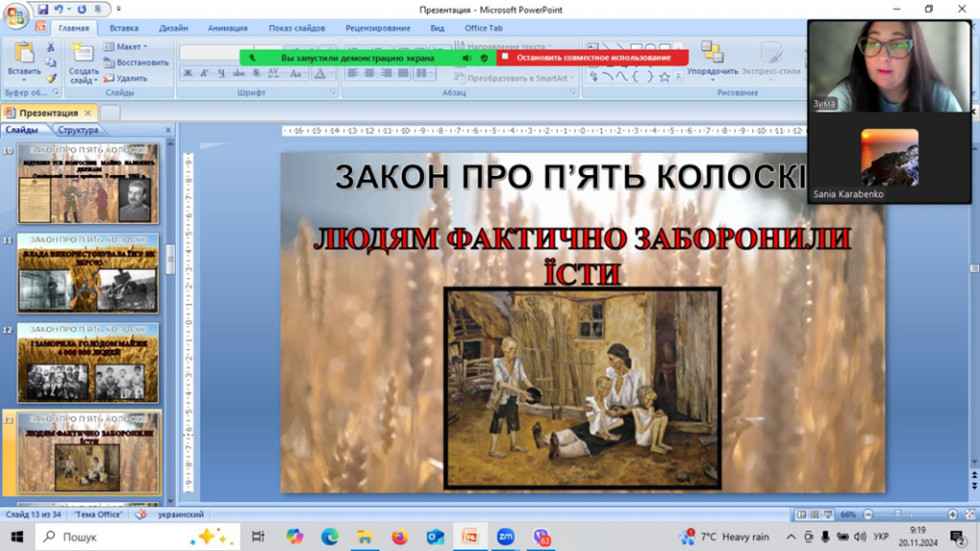Toggle text shadow S formatting
Viewport: 980px width, 551px height.
click(x=256, y=74)
